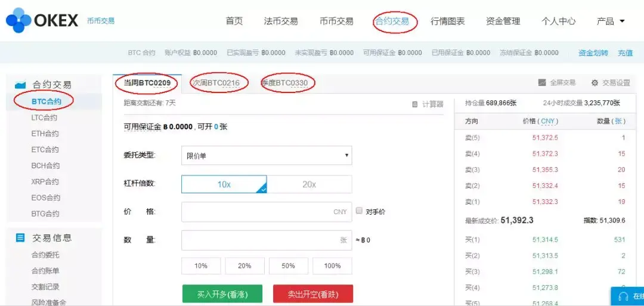Open 合约交易 in top navigation
Image resolution: width=644 pixels, height=306 pixels.
pos(392,21)
